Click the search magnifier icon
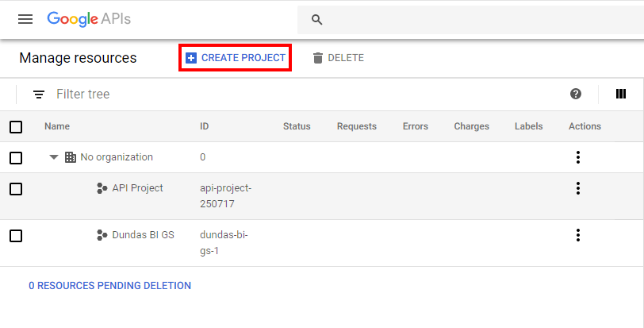Screen dimensions: 644x328 tap(317, 20)
